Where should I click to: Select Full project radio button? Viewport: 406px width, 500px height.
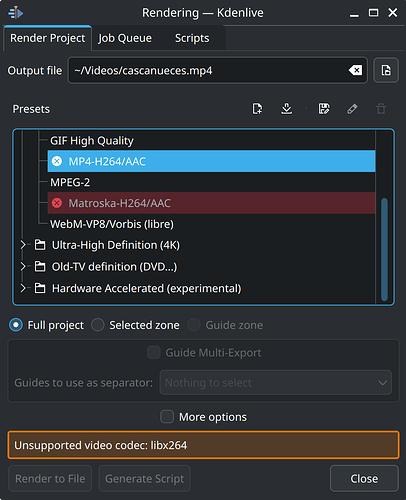click(16, 325)
